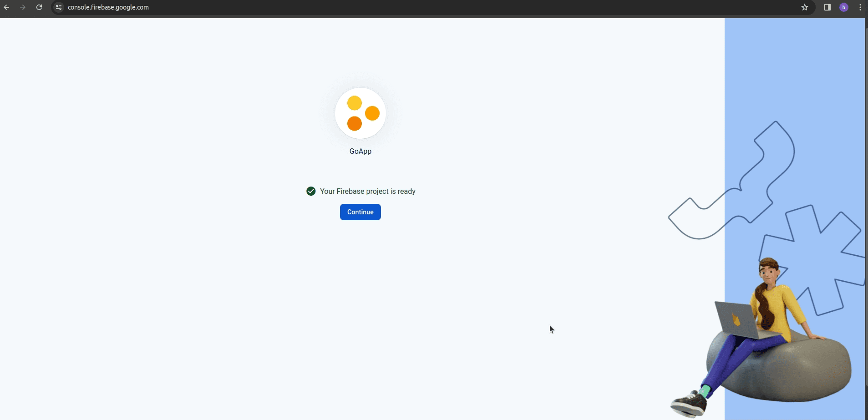This screenshot has height=420, width=868.
Task: Go back using the browser back arrow
Action: 6,7
